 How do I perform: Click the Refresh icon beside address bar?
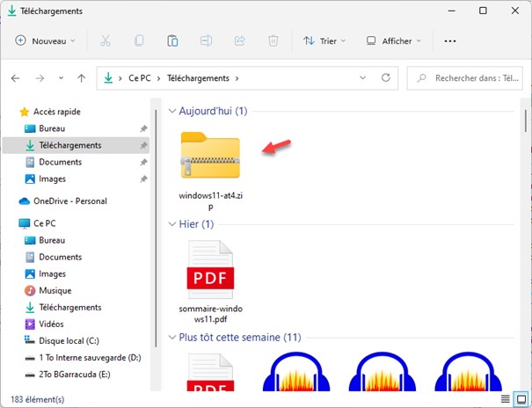coord(385,78)
